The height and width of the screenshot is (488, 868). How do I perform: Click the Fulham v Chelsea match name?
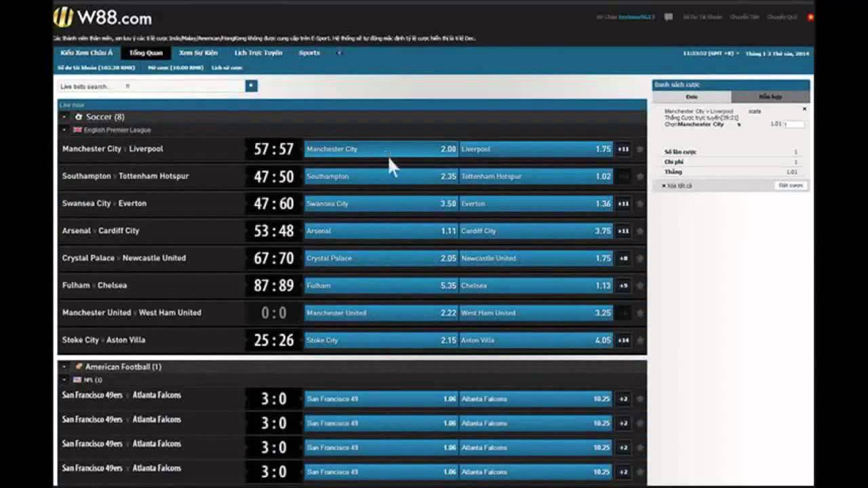[94, 285]
